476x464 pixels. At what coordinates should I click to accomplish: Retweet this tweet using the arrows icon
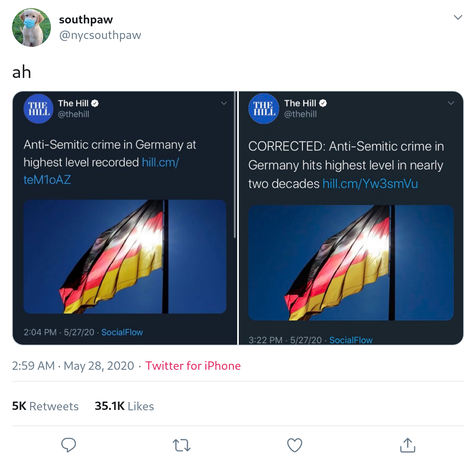182,445
